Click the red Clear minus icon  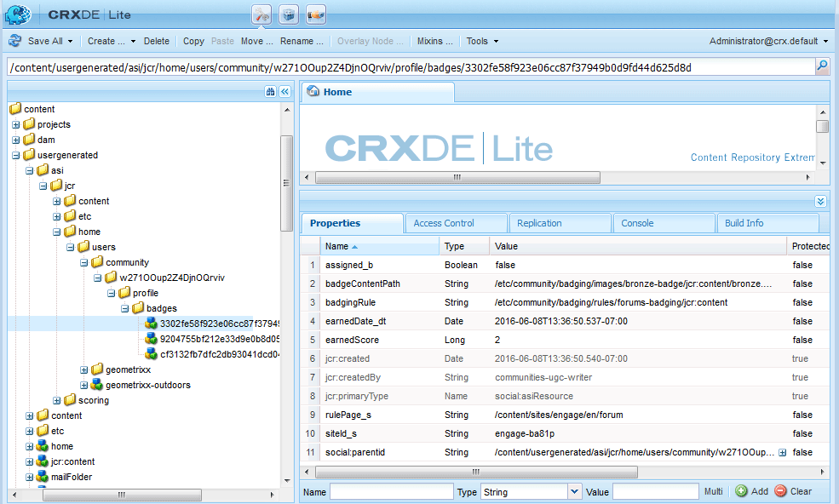pos(781,491)
